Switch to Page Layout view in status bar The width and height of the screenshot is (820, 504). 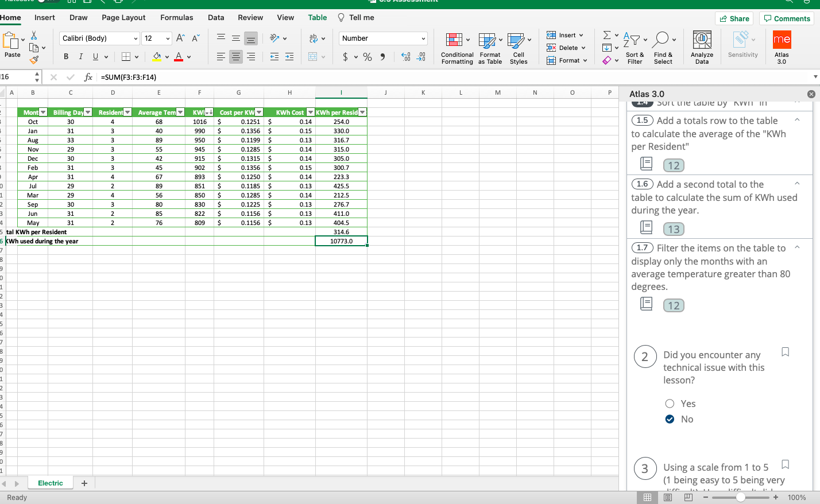point(668,498)
